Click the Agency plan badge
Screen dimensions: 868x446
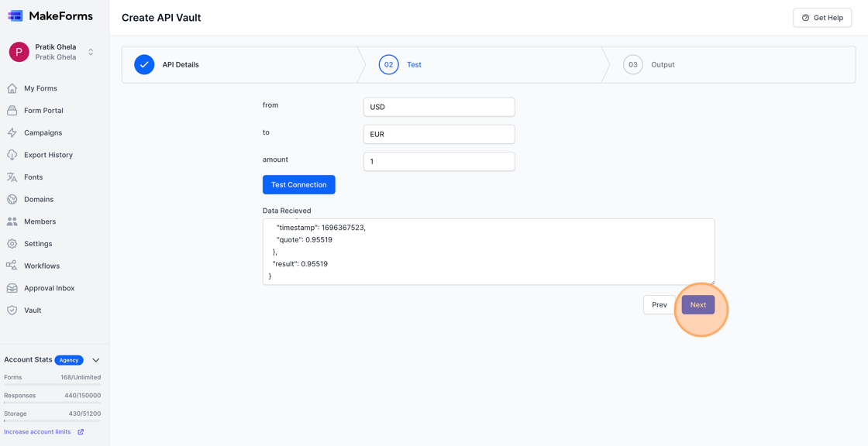coord(69,359)
